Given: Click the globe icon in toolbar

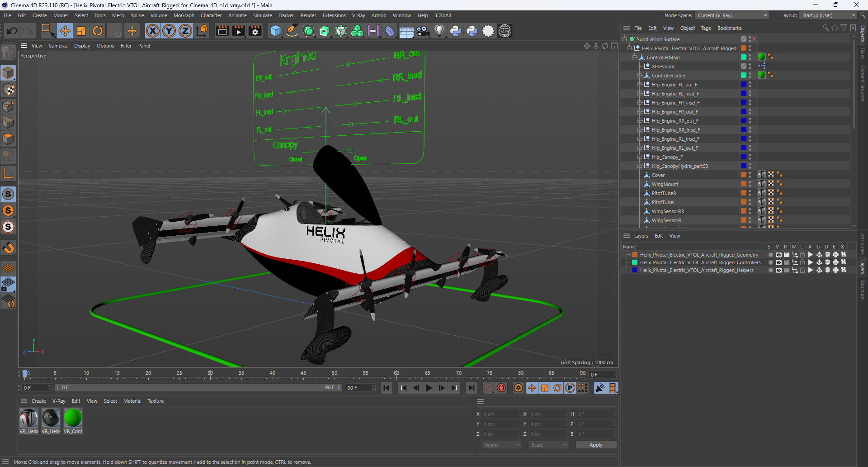Looking at the screenshot, I should click(x=505, y=31).
